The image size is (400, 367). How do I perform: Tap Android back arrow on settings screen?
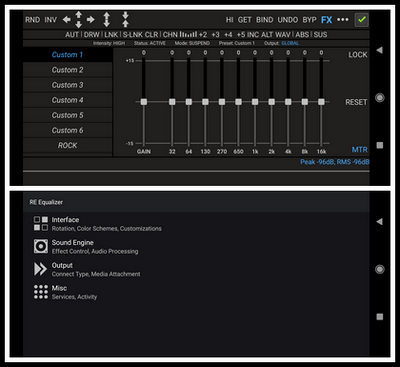click(x=379, y=222)
